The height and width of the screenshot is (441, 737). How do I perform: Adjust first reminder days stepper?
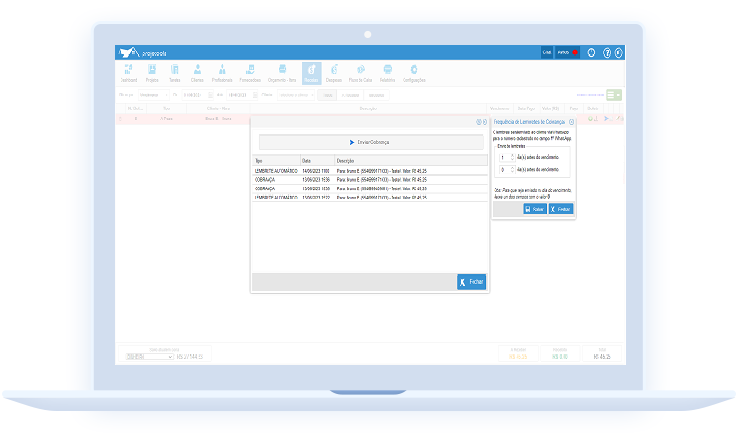pyautogui.click(x=512, y=157)
